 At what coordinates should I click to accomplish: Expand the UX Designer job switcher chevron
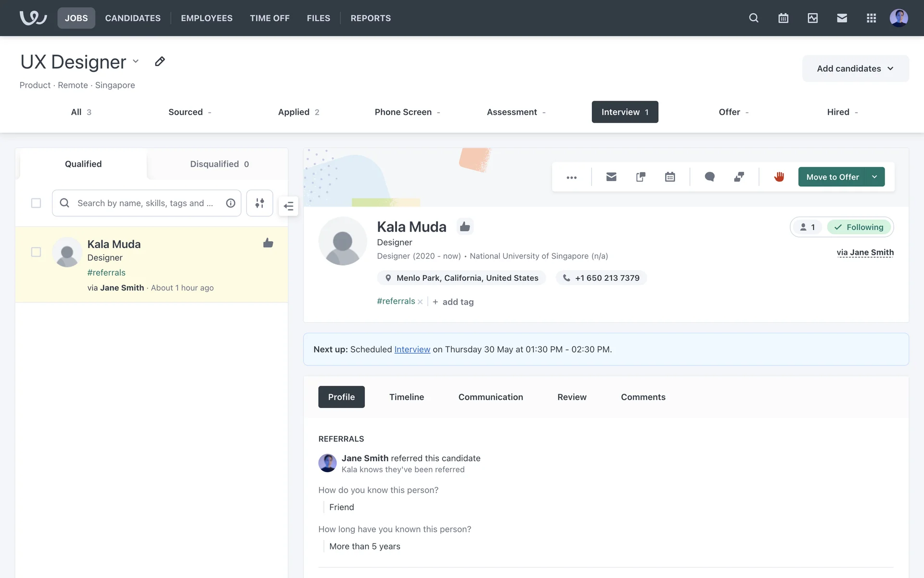click(x=136, y=62)
